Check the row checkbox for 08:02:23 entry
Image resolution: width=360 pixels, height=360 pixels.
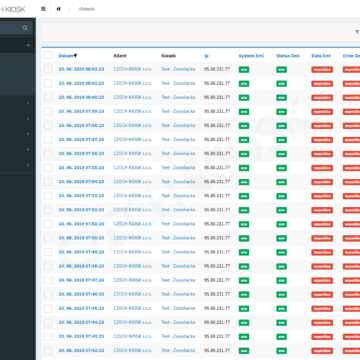click(x=48, y=69)
